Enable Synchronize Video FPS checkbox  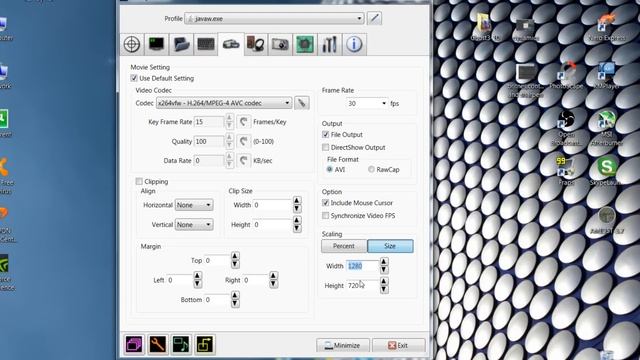coord(325,216)
